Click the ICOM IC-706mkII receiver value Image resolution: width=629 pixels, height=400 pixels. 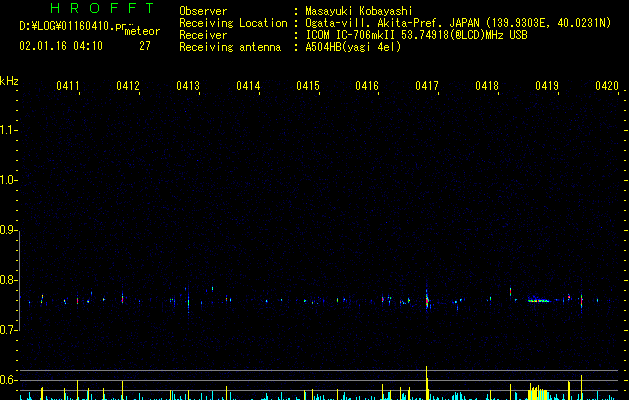416,35
